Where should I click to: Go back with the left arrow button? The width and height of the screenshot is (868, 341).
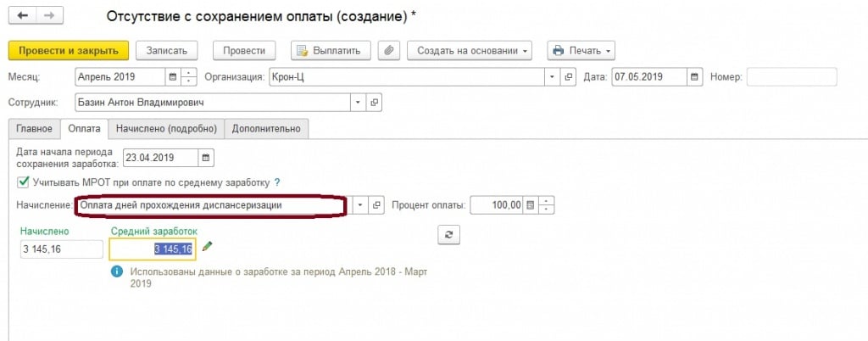point(22,15)
